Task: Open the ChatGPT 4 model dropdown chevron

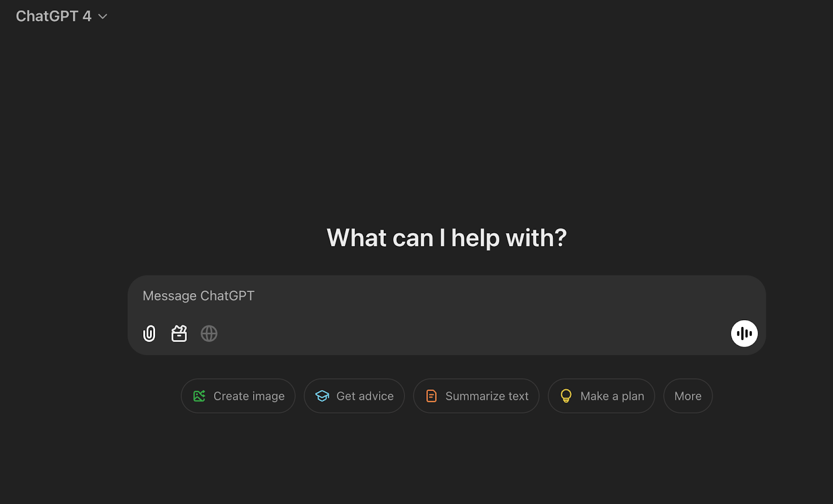Action: (x=102, y=16)
